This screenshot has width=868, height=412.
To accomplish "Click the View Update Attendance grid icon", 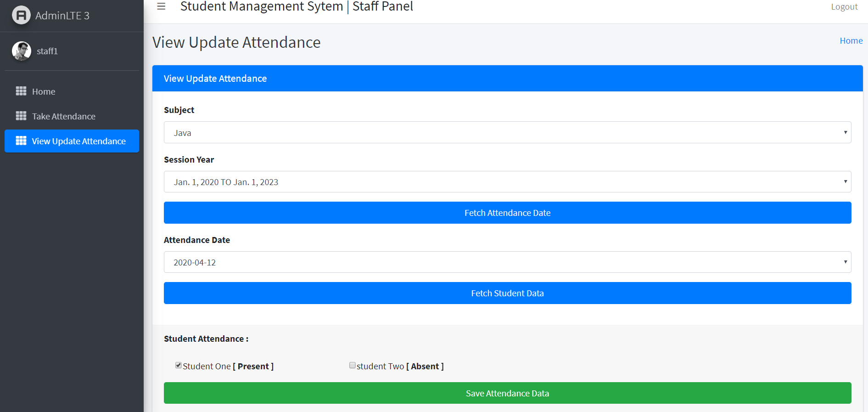I will click(x=21, y=141).
